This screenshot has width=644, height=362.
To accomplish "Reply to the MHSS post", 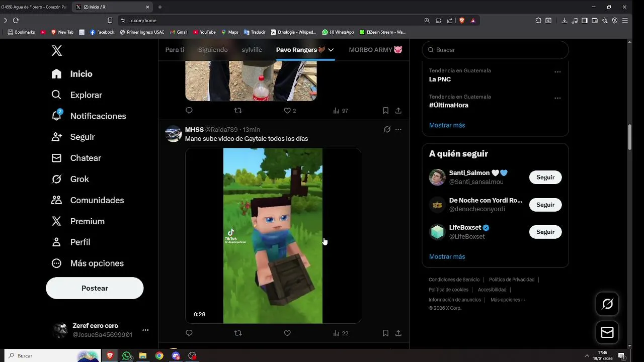I will (189, 333).
